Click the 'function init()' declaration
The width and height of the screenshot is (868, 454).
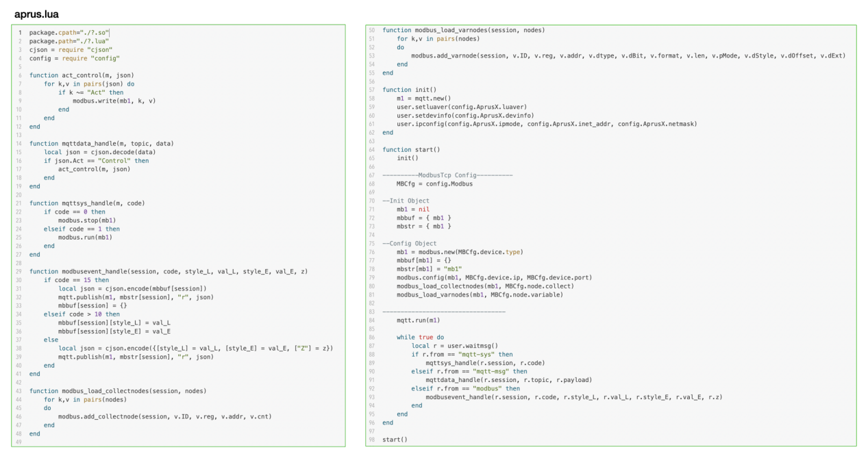click(x=408, y=90)
